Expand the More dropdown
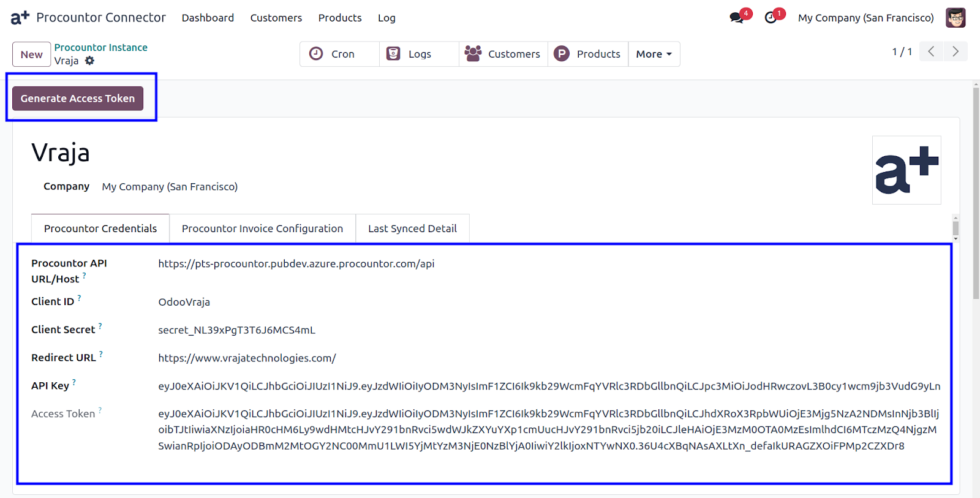The height and width of the screenshot is (498, 980). pyautogui.click(x=654, y=54)
